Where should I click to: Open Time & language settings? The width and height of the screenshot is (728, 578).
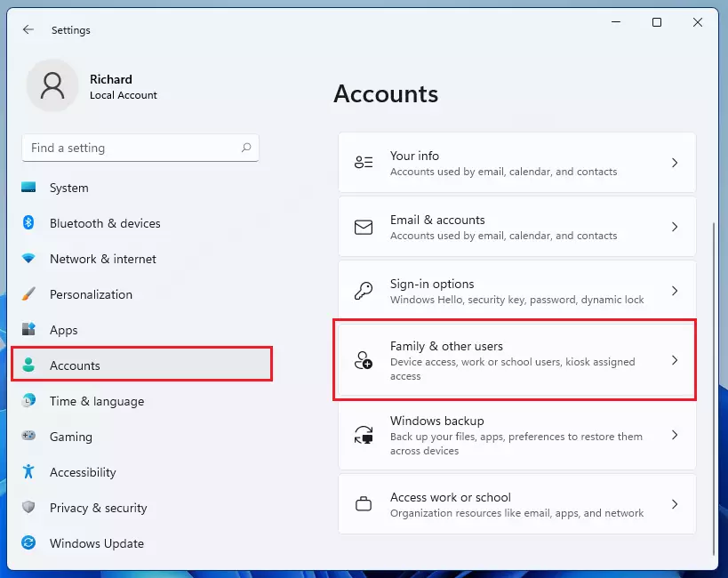click(97, 401)
